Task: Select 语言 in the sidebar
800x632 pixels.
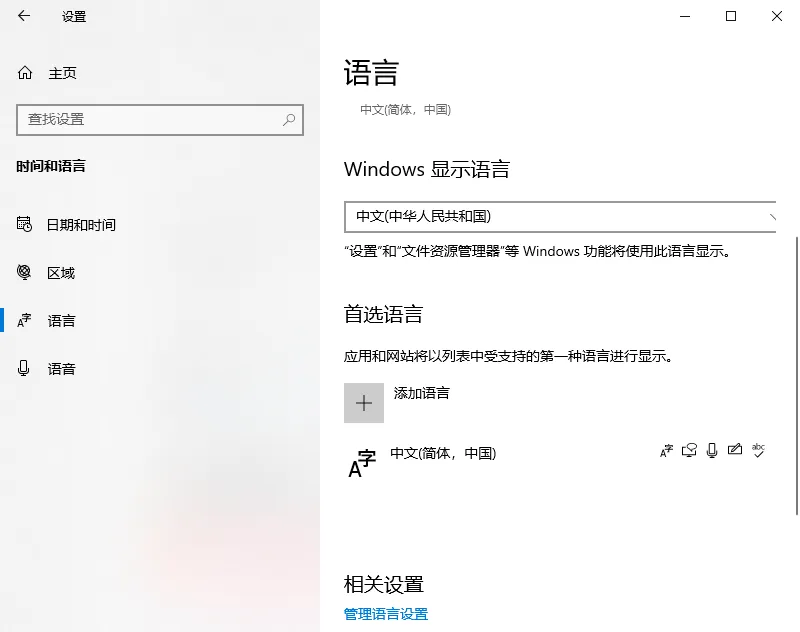Action: point(62,321)
